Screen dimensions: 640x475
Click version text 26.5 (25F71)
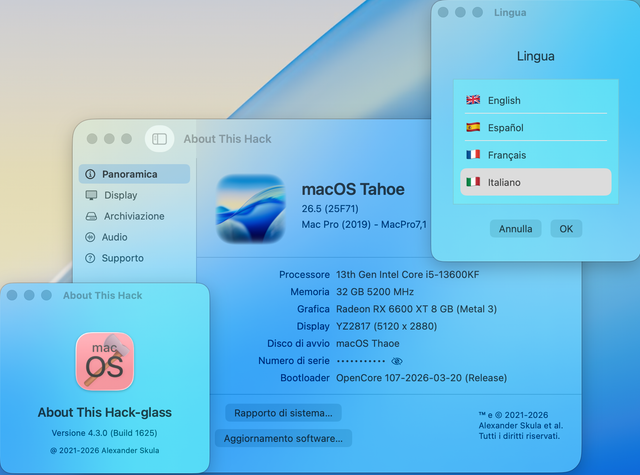click(330, 209)
